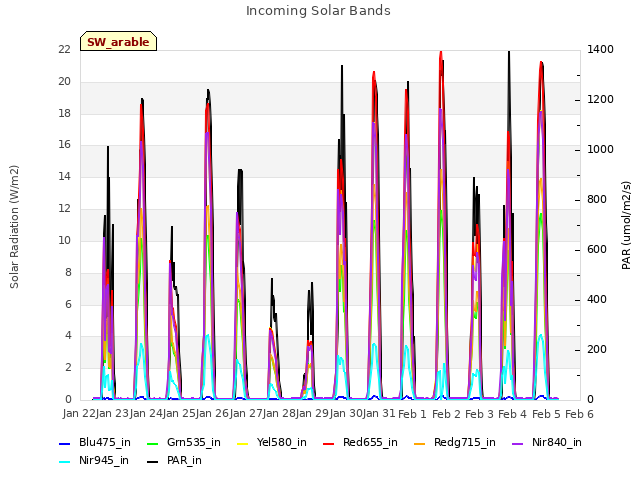Click the 16 tick on left axis
The width and height of the screenshot is (640, 480).
(64, 144)
